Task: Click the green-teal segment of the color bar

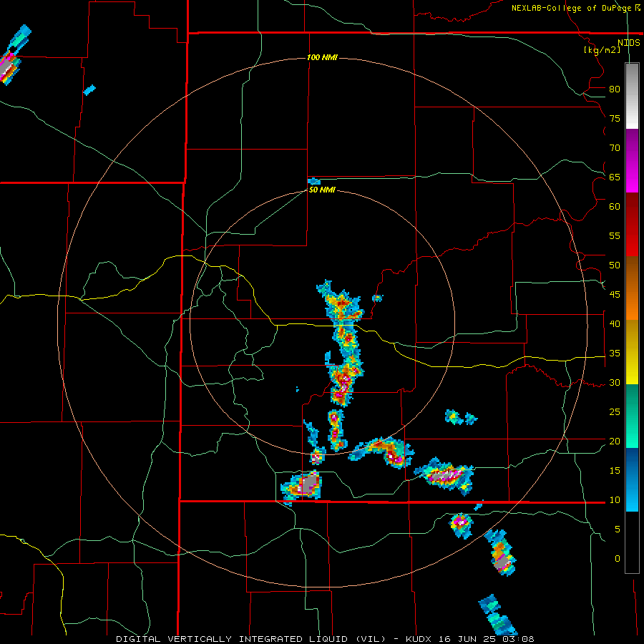Action: click(x=632, y=416)
